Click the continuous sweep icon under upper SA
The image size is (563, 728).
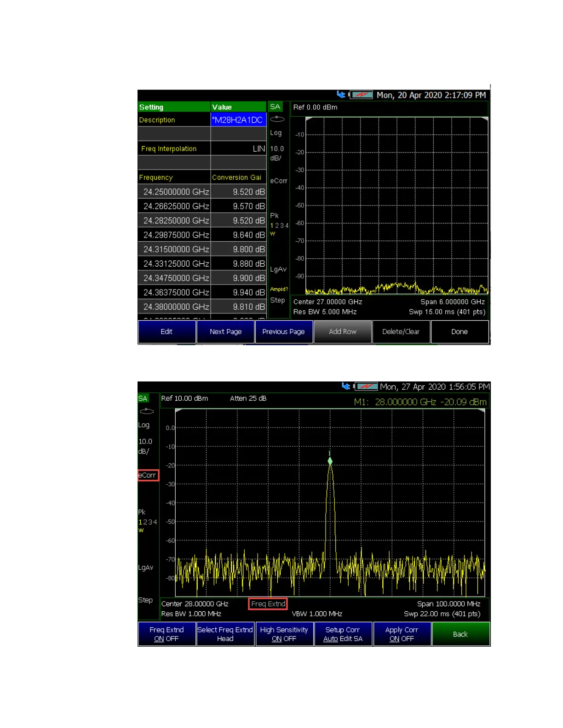pos(277,119)
